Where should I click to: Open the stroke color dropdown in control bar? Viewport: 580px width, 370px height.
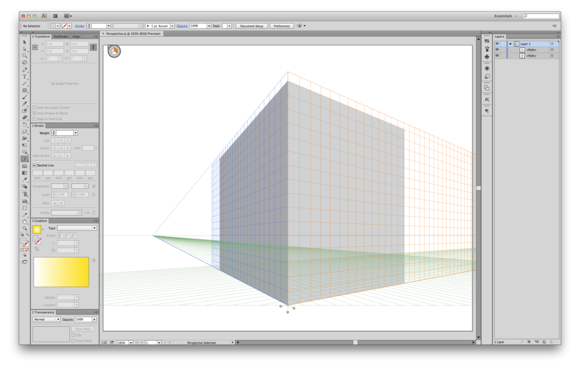(x=70, y=26)
